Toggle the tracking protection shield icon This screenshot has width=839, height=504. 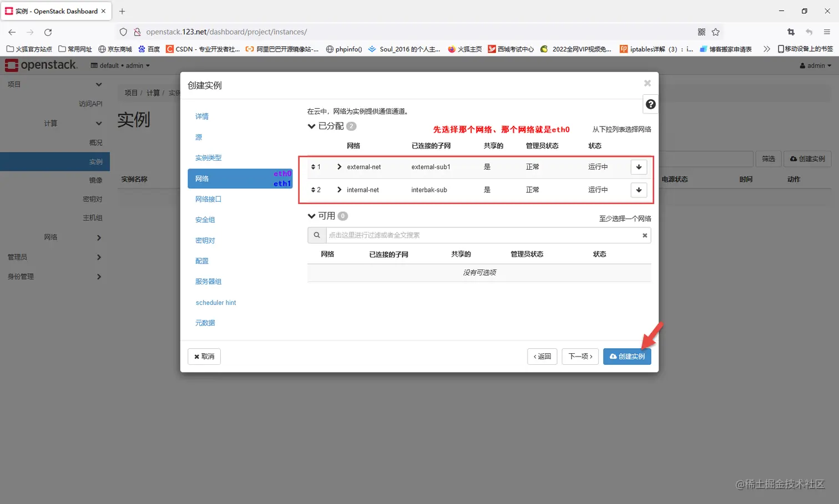tap(123, 32)
